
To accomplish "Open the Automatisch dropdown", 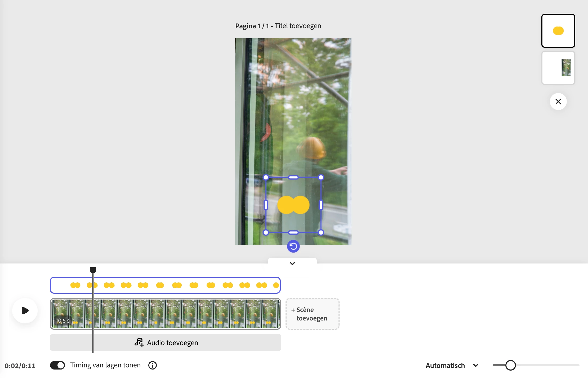I will [445, 365].
